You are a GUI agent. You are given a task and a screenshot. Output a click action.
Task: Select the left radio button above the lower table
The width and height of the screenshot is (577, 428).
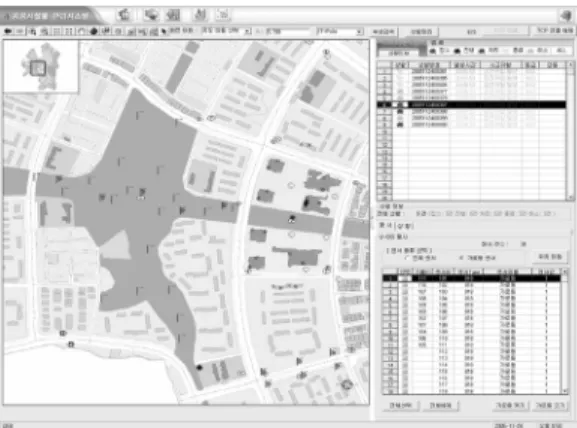click(407, 258)
